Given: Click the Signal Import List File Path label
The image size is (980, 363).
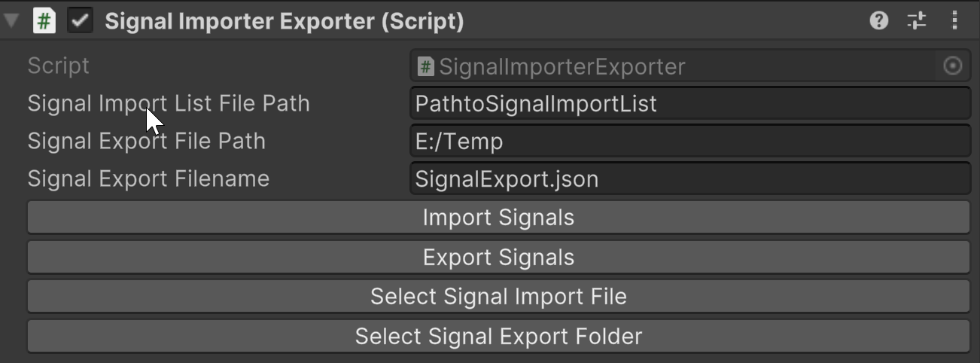Looking at the screenshot, I should point(169,103).
